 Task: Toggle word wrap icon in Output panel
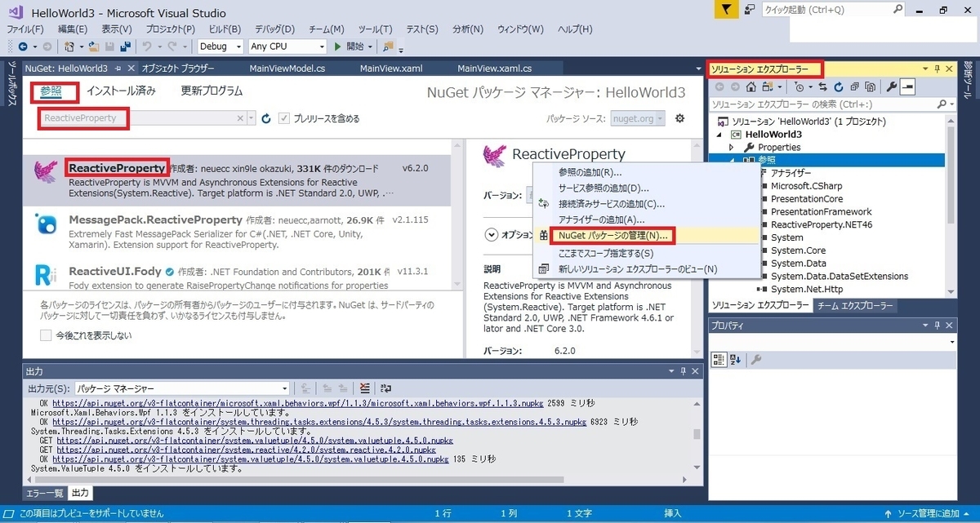pyautogui.click(x=385, y=388)
